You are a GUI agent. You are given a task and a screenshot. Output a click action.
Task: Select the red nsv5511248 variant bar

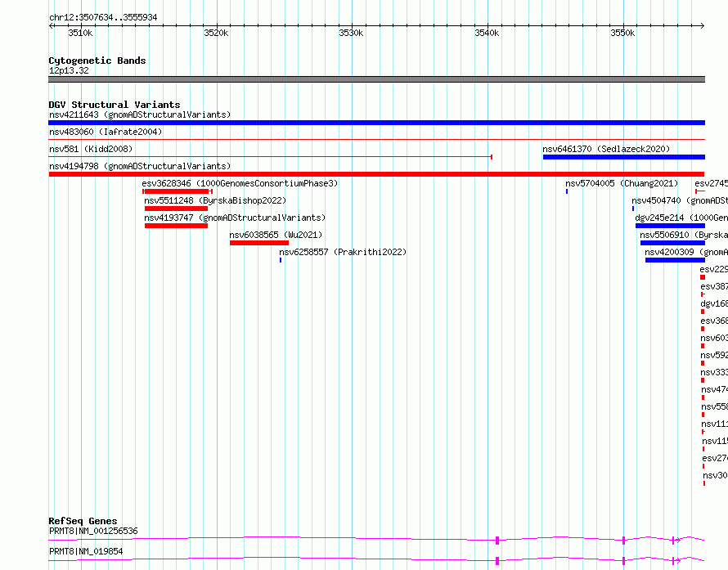click(x=176, y=209)
